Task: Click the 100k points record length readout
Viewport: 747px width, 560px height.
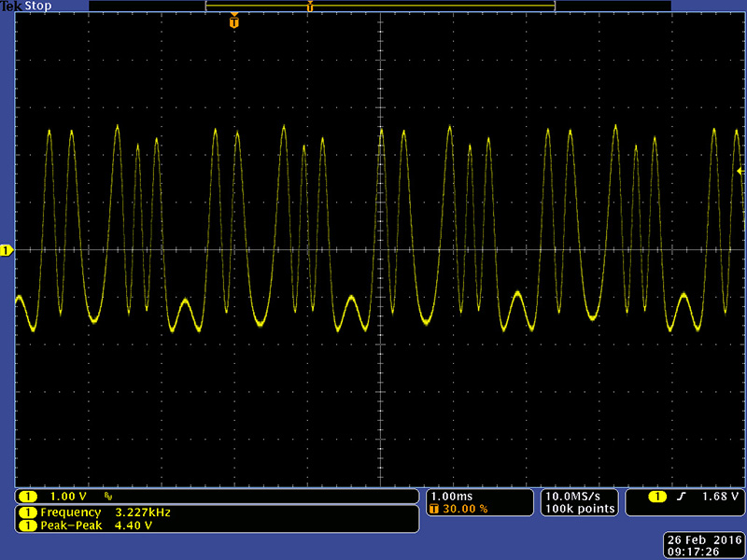Action: pyautogui.click(x=579, y=509)
